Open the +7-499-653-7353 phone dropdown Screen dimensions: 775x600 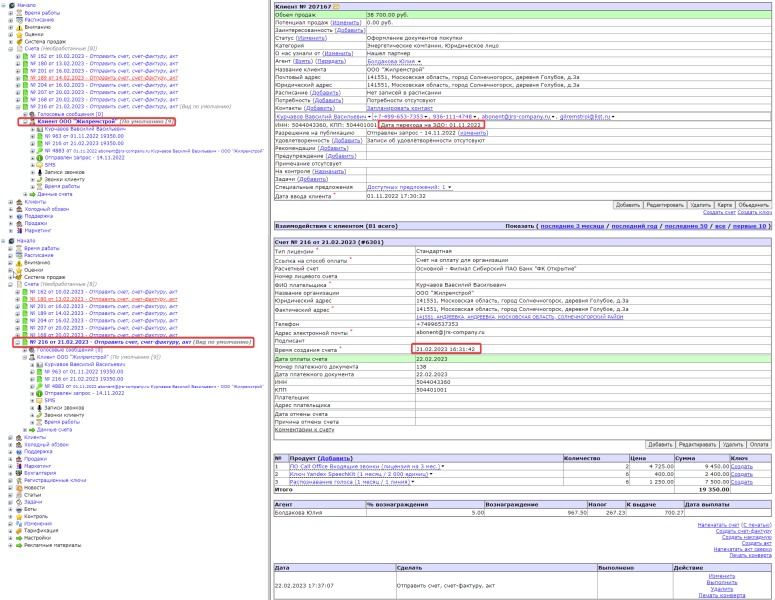426,117
